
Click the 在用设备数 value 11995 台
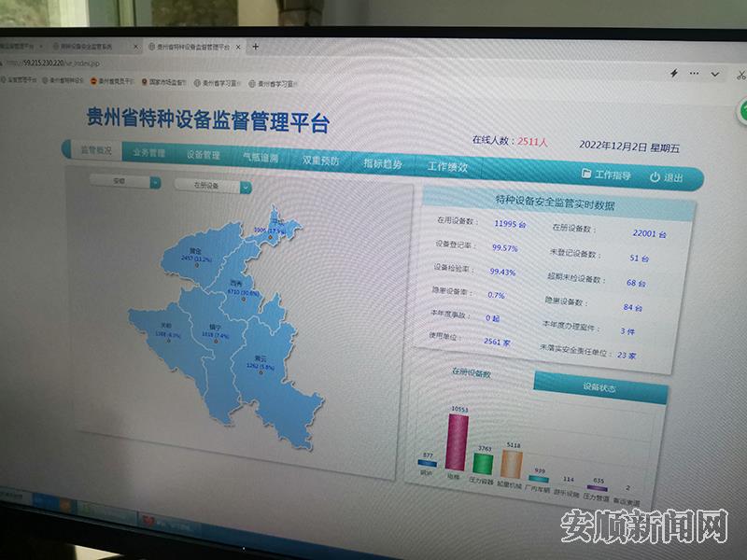click(x=510, y=224)
